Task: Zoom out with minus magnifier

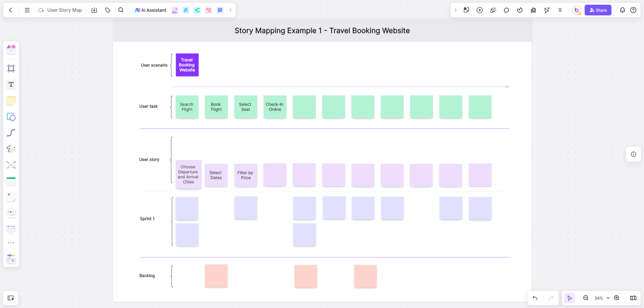Action: pyautogui.click(x=586, y=298)
